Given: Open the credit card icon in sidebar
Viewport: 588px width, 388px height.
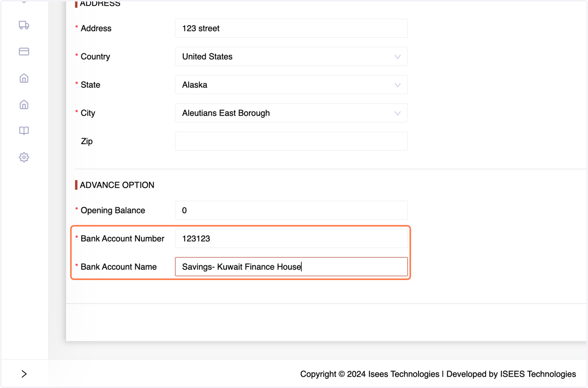Looking at the screenshot, I should pyautogui.click(x=24, y=52).
